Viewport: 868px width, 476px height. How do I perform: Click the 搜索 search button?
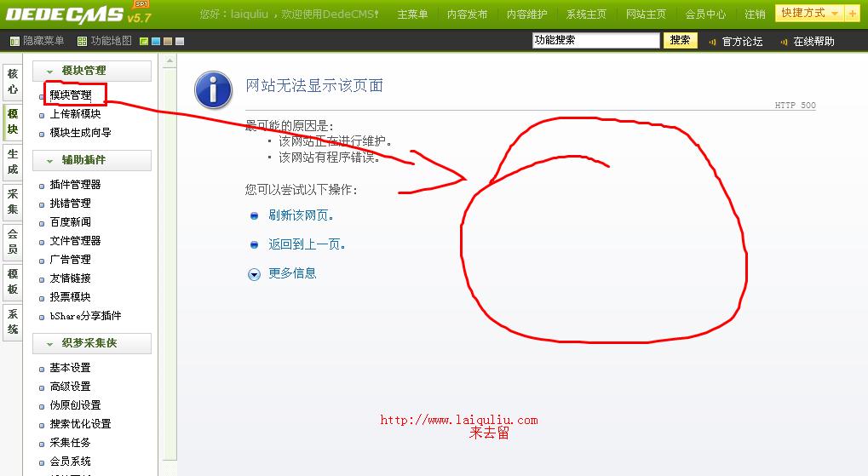681,40
